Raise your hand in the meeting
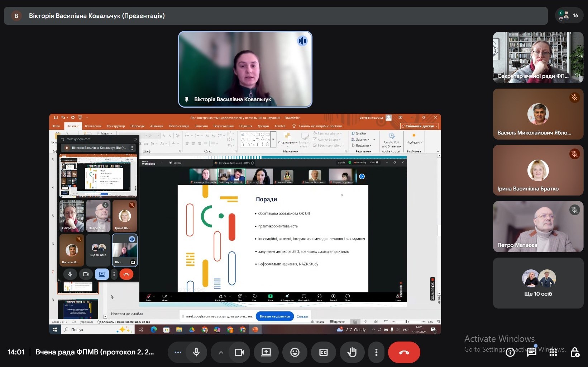Image resolution: width=588 pixels, height=367 pixels. (352, 352)
